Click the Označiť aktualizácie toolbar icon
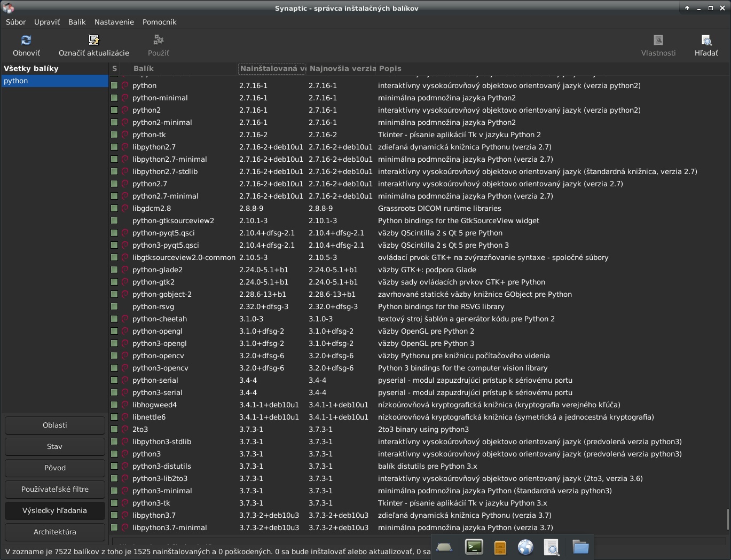The height and width of the screenshot is (560, 731). pyautogui.click(x=94, y=40)
